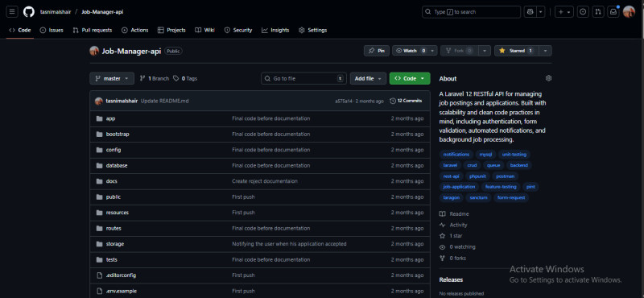This screenshot has width=644, height=298.
Task: Open the Security tab
Action: (238, 30)
